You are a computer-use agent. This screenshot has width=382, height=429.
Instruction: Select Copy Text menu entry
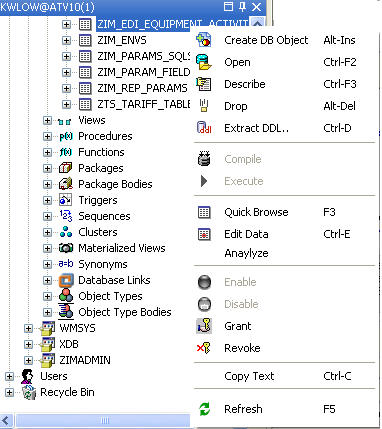coord(286,376)
